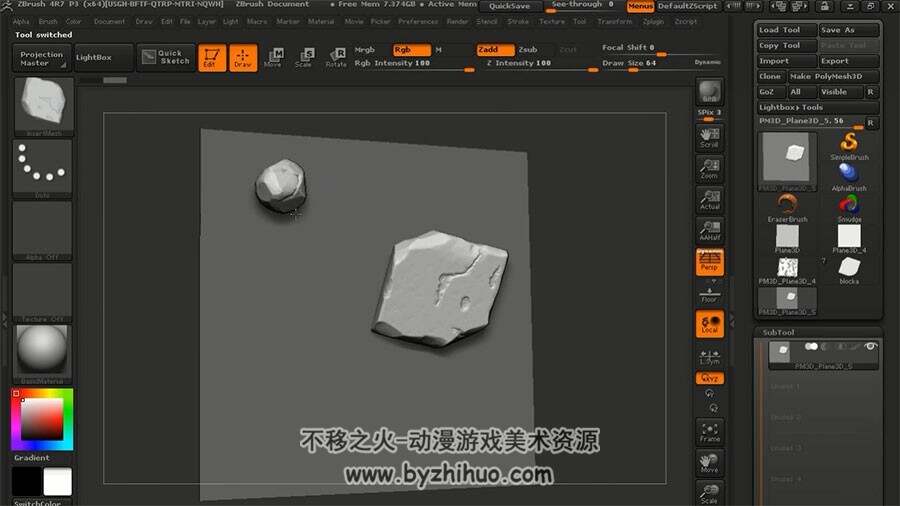
Task: Select the top shelf Scale button
Action: 304,58
